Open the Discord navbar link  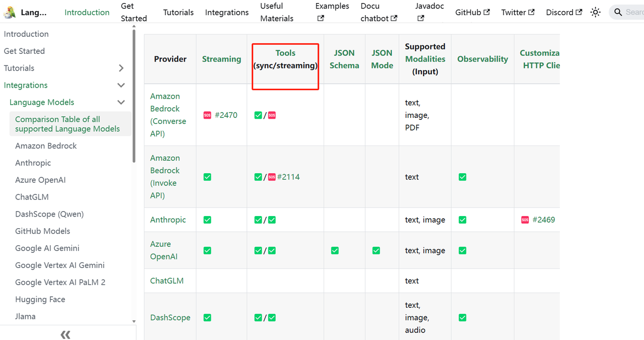(x=564, y=12)
